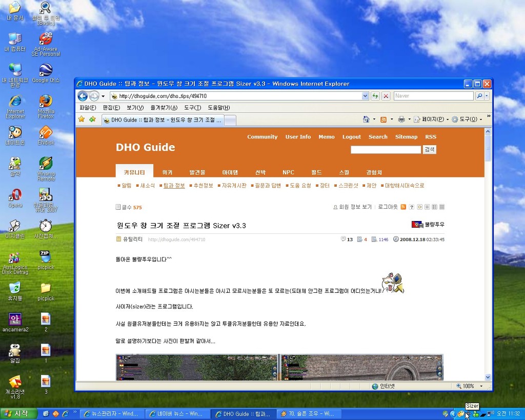
Task: Expand hidden tray icons with the arrow
Action: pyautogui.click(x=453, y=414)
